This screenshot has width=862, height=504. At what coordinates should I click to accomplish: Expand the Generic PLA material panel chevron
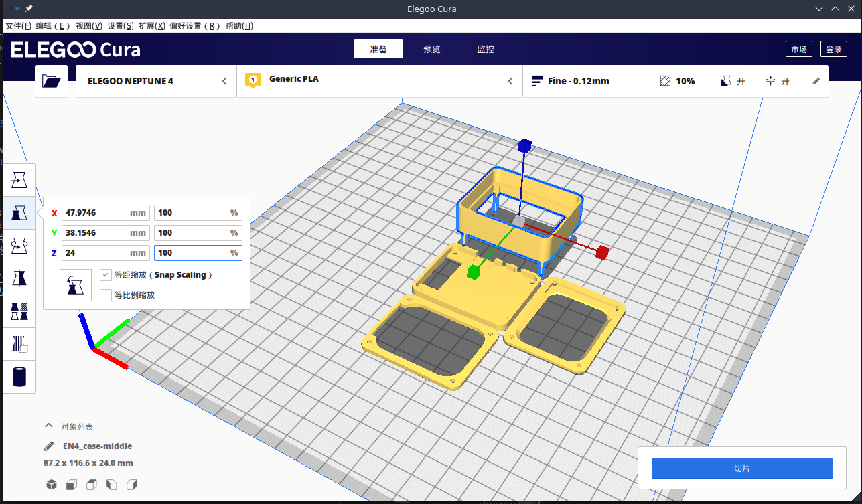[x=510, y=81]
